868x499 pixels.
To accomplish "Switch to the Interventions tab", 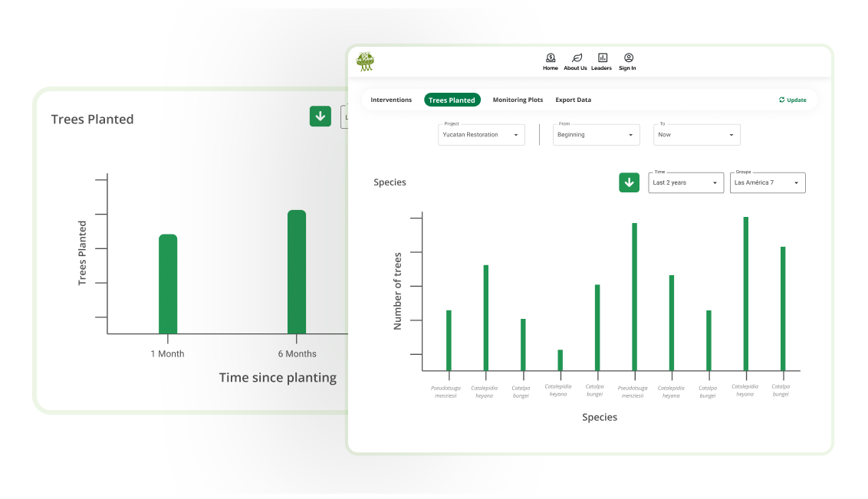I will [x=391, y=100].
